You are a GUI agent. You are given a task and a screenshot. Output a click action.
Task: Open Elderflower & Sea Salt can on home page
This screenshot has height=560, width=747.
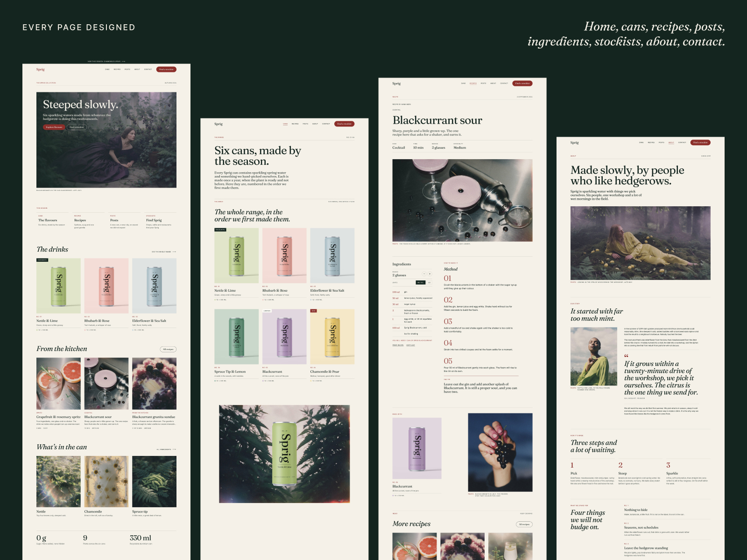[x=155, y=294]
